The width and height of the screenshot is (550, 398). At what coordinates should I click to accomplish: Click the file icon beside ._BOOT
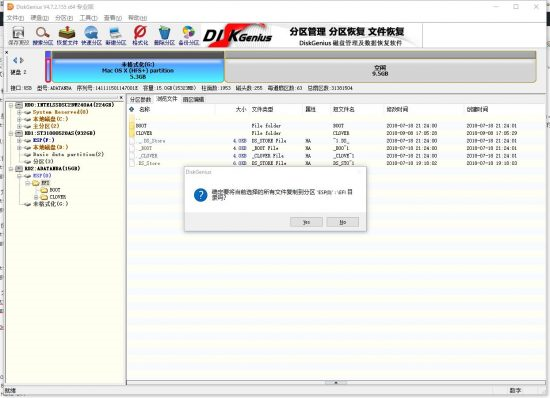click(132, 148)
